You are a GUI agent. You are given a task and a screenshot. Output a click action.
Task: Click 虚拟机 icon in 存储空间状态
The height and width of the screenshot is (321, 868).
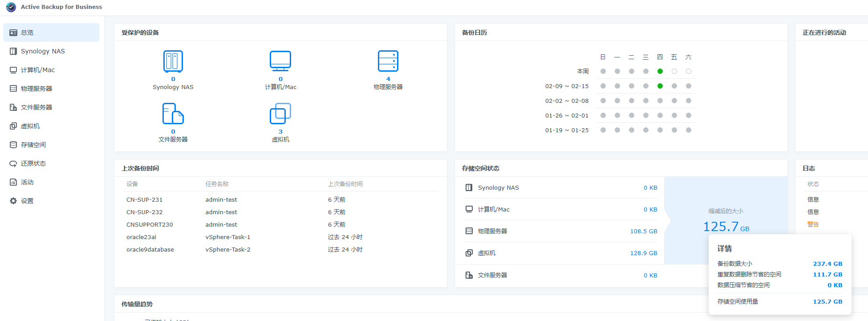click(469, 253)
